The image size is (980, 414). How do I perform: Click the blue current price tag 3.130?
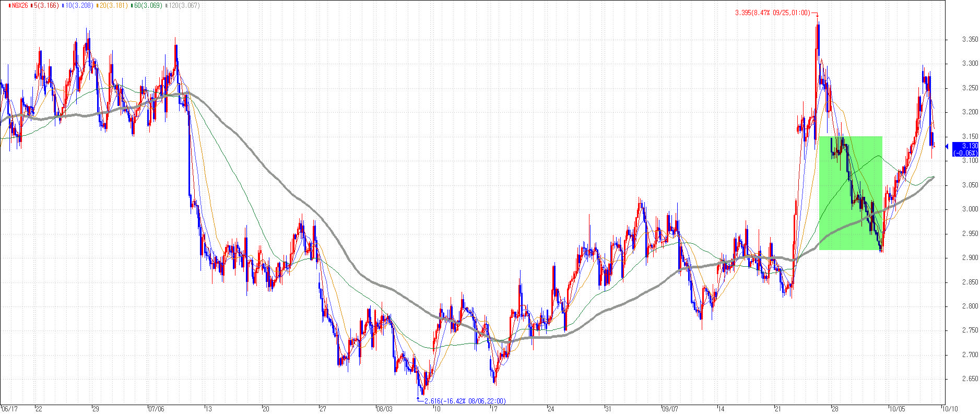pyautogui.click(x=965, y=149)
